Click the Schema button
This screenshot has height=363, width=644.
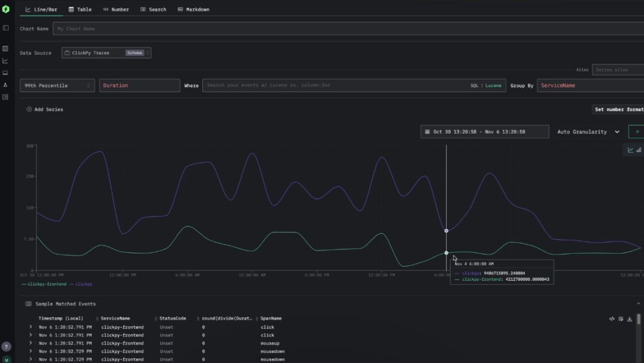click(x=135, y=52)
